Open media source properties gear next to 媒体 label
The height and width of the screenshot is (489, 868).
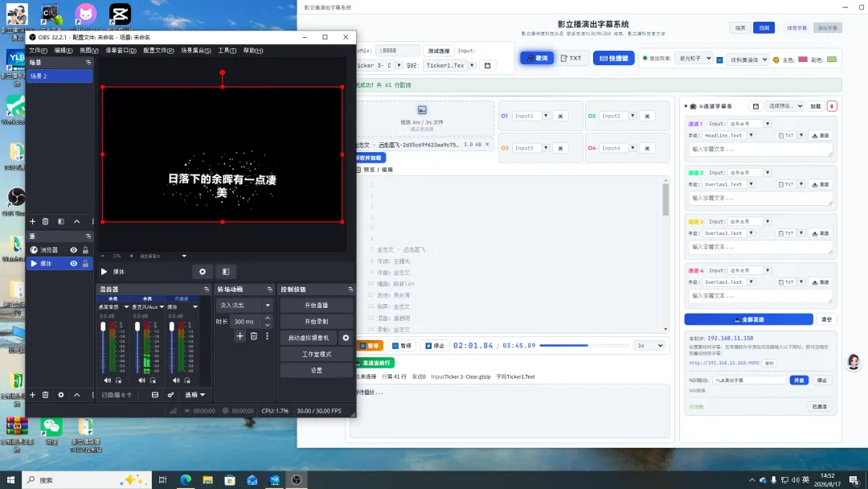click(x=203, y=272)
